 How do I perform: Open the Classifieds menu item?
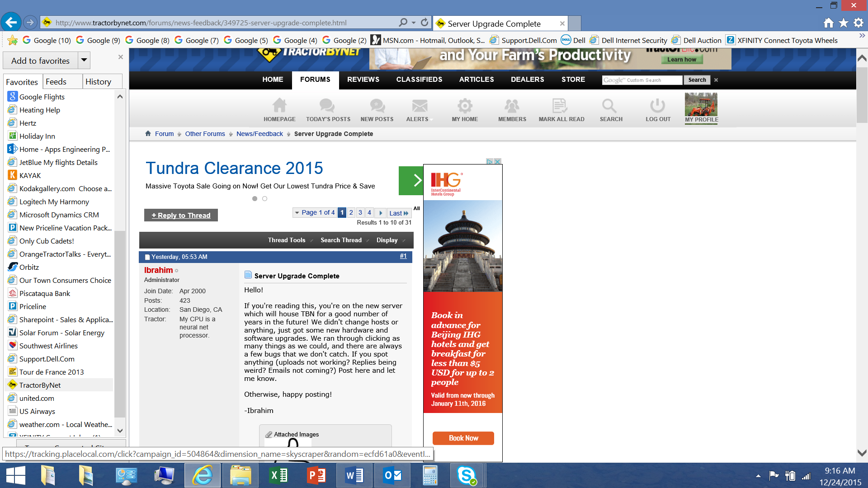pos(419,80)
